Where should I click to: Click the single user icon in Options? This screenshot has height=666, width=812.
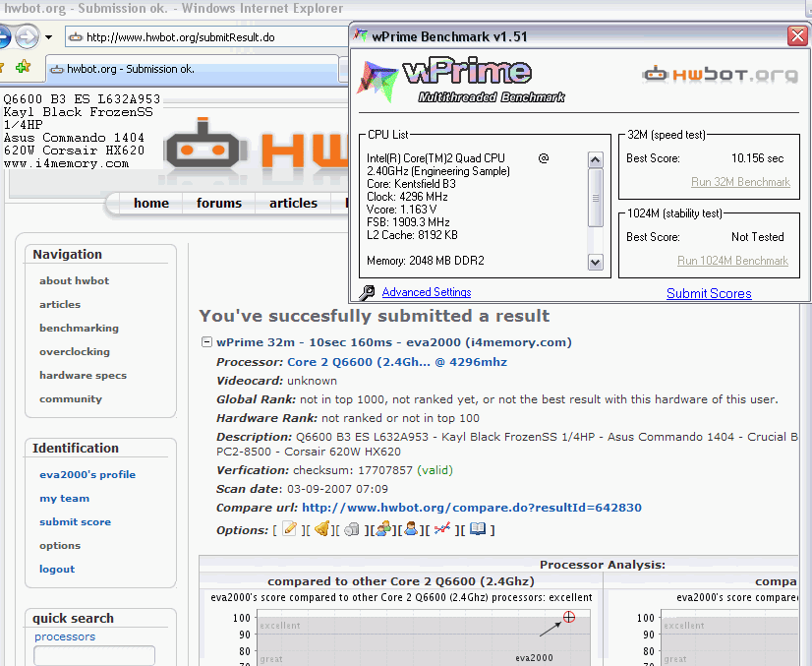click(x=411, y=529)
